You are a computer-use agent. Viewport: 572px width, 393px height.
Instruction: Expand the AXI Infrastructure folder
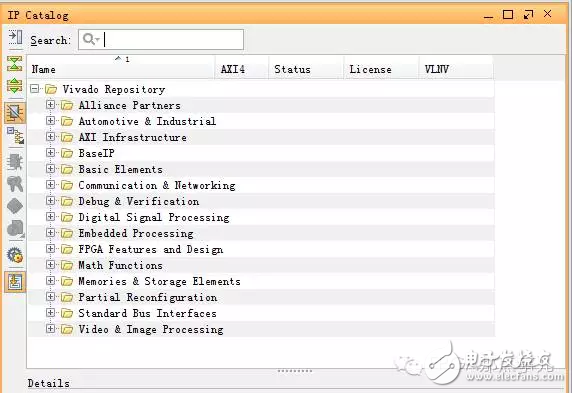(x=51, y=137)
